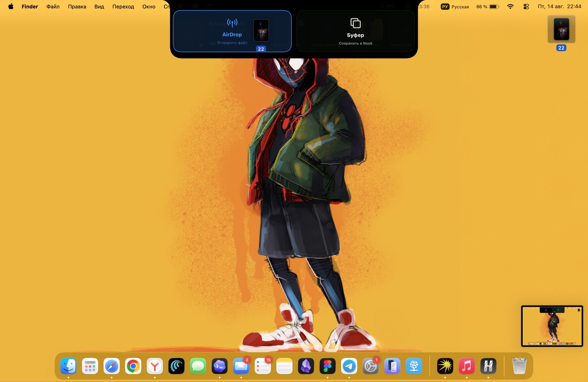Open the Переход menu

(x=123, y=7)
